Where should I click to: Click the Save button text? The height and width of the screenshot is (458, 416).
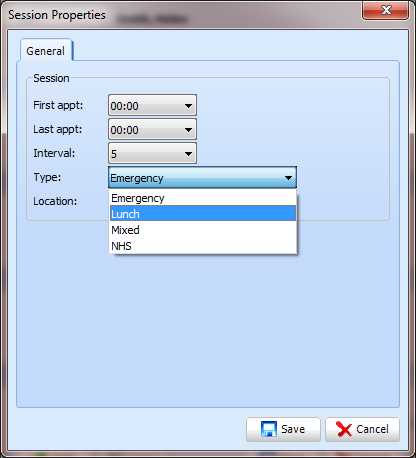293,429
